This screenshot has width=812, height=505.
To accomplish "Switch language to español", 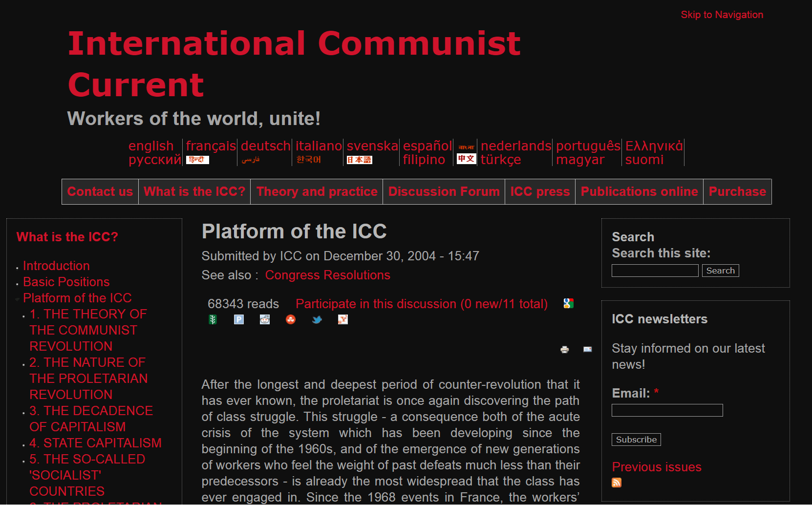I will 427,146.
